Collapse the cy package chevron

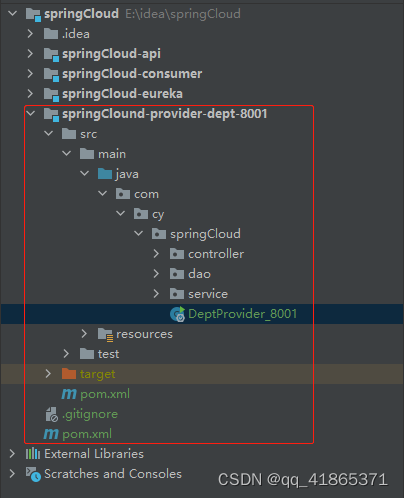121,214
